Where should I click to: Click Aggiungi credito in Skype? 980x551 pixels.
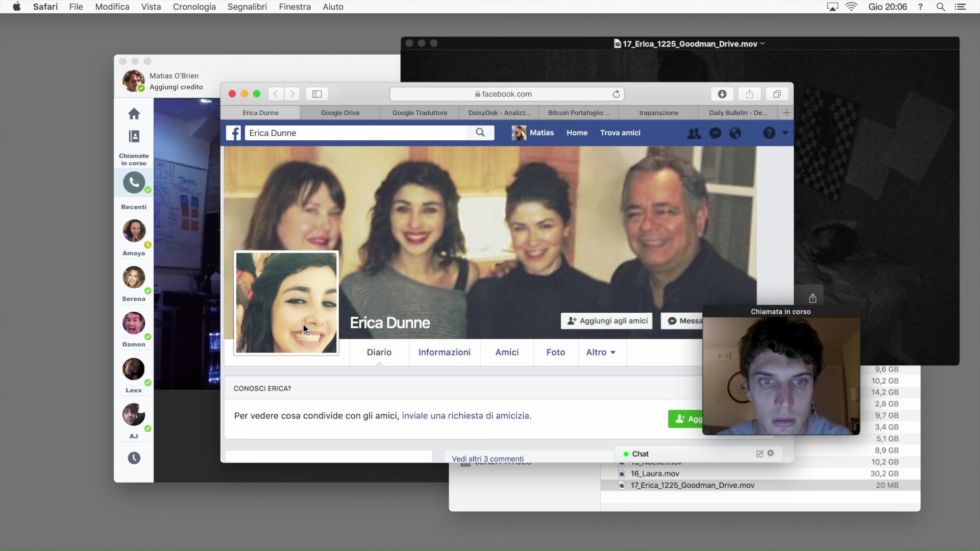176,87
